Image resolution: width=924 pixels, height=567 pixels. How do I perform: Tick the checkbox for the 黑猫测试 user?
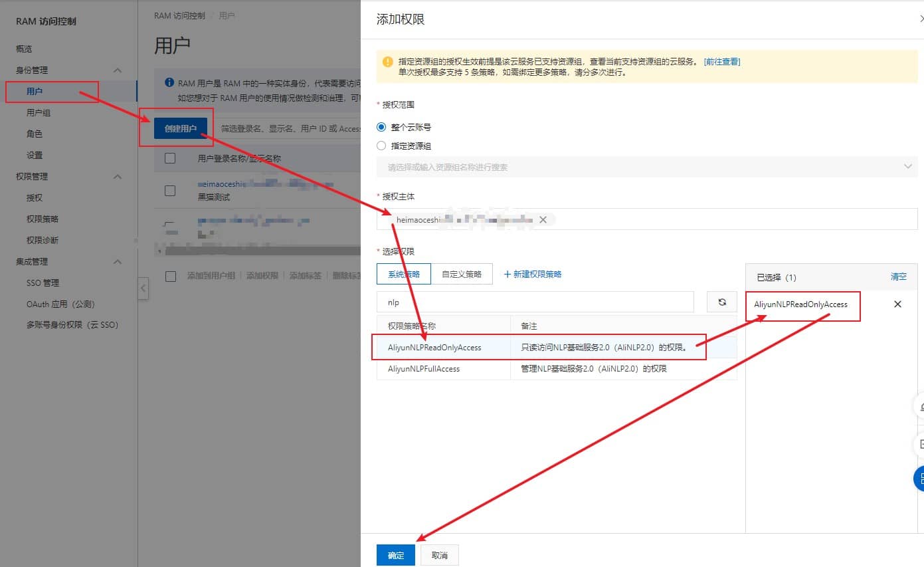(x=170, y=191)
